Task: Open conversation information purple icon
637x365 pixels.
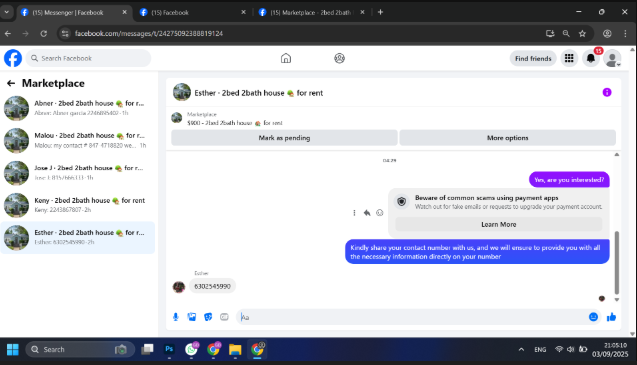Action: pyautogui.click(x=607, y=92)
